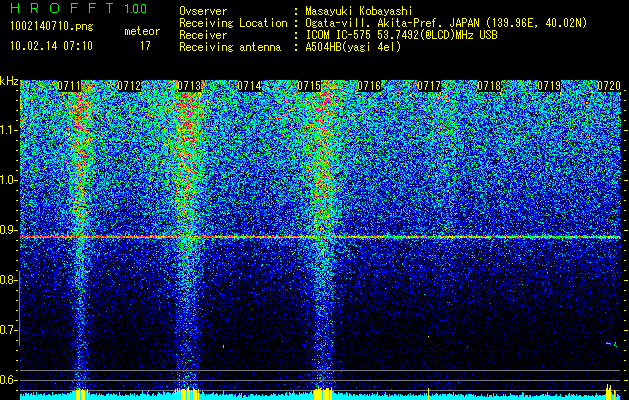629x400 pixels.
Task: Click the ICOM IC-575 53.7492 MHz receiver text
Action: tap(402, 35)
